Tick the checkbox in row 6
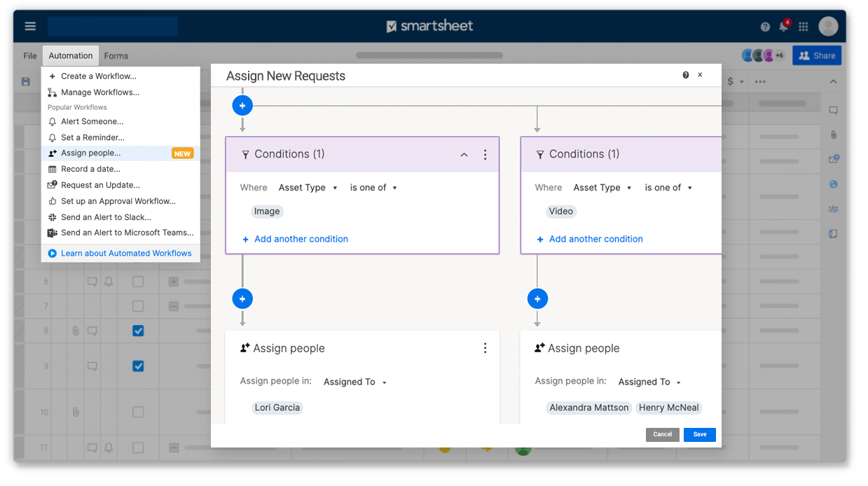The height and width of the screenshot is (486, 868). click(138, 282)
